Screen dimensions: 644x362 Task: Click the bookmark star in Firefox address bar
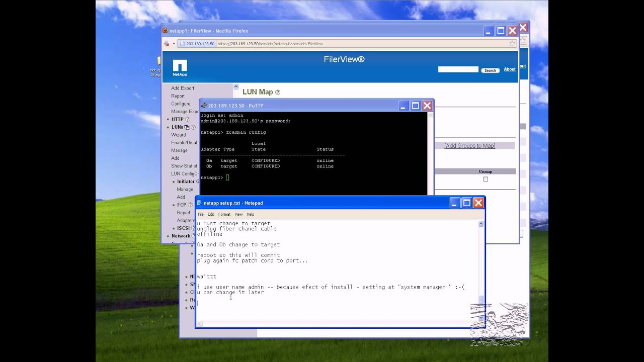[513, 44]
